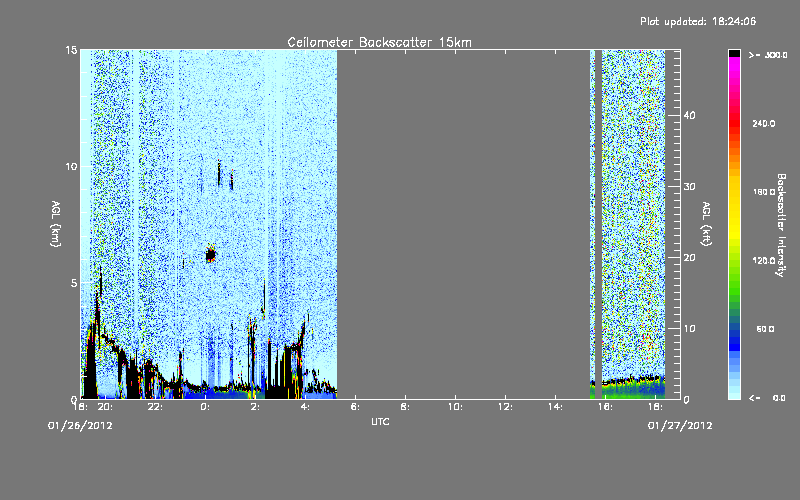
Task: Click the "120.0" colorbar label
Action: pyautogui.click(x=764, y=261)
